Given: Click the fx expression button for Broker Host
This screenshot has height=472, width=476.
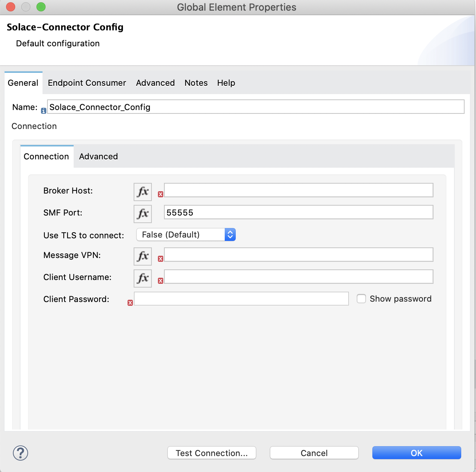Looking at the screenshot, I should [x=143, y=192].
